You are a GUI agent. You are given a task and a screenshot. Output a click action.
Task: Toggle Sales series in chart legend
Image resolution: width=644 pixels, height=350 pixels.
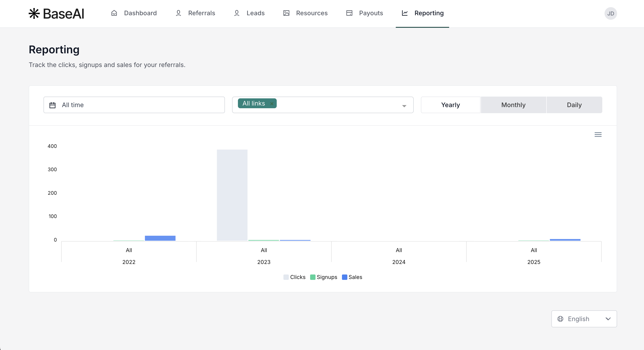pos(352,277)
